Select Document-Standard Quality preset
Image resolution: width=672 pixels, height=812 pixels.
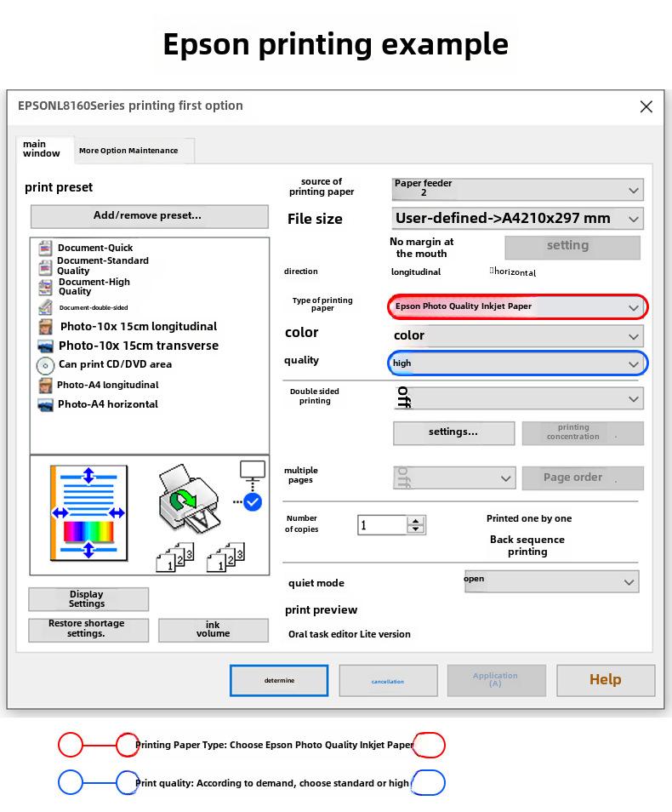[103, 266]
